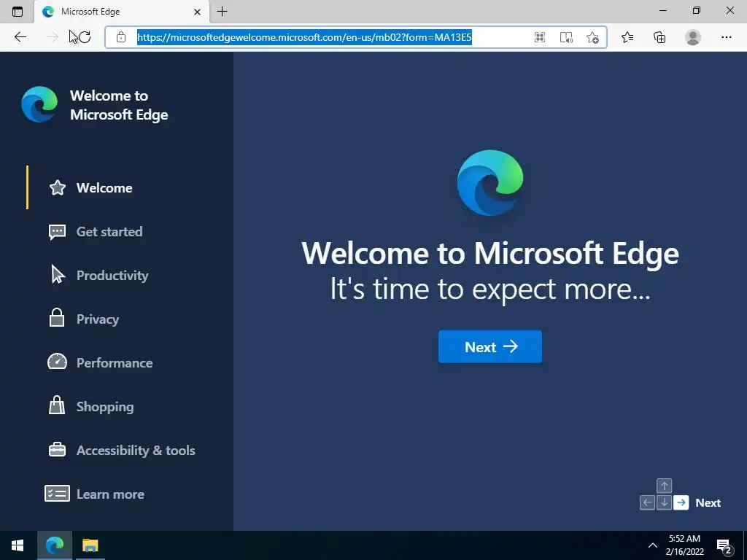Select the Microsoft Edge browser tab
The height and width of the screenshot is (560, 747).
coord(122,12)
